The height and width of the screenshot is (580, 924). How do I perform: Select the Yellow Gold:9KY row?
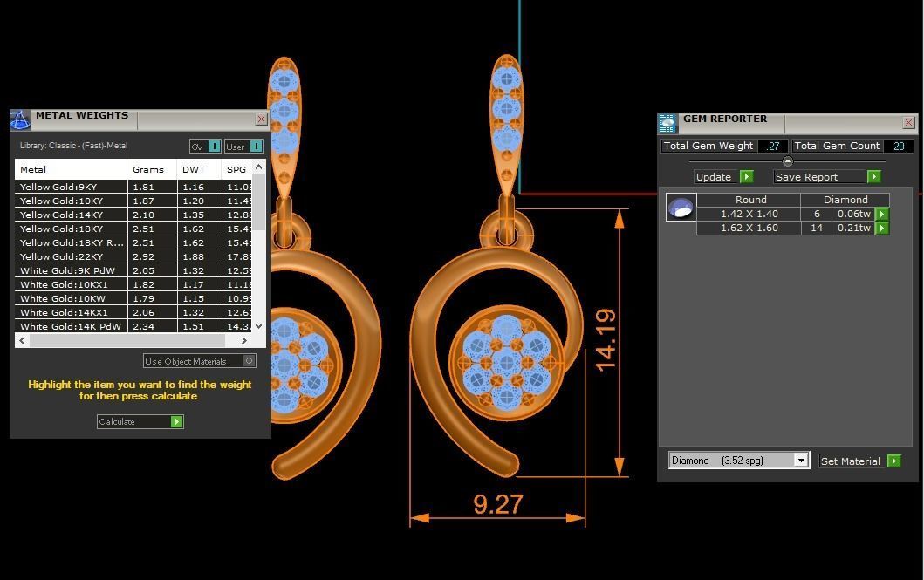coord(133,187)
